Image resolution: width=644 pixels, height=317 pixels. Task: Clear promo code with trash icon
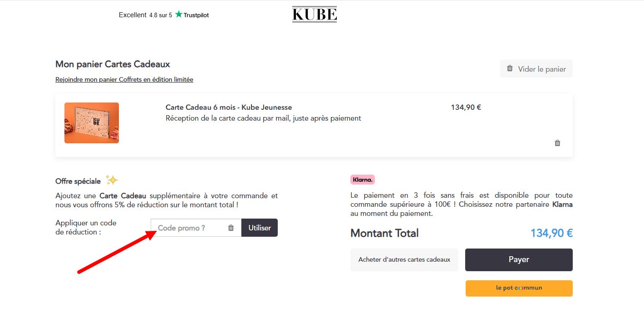click(231, 228)
